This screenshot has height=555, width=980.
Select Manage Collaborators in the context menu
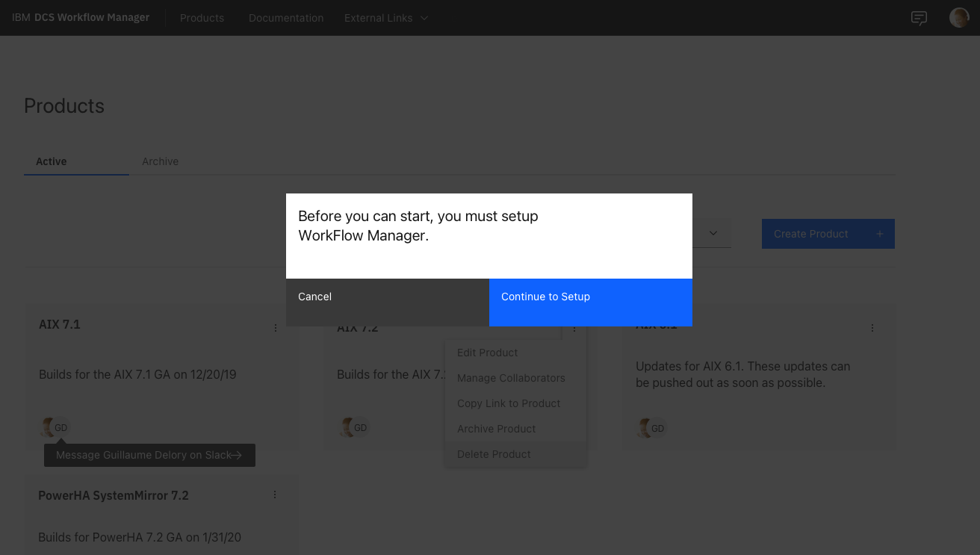point(515,378)
